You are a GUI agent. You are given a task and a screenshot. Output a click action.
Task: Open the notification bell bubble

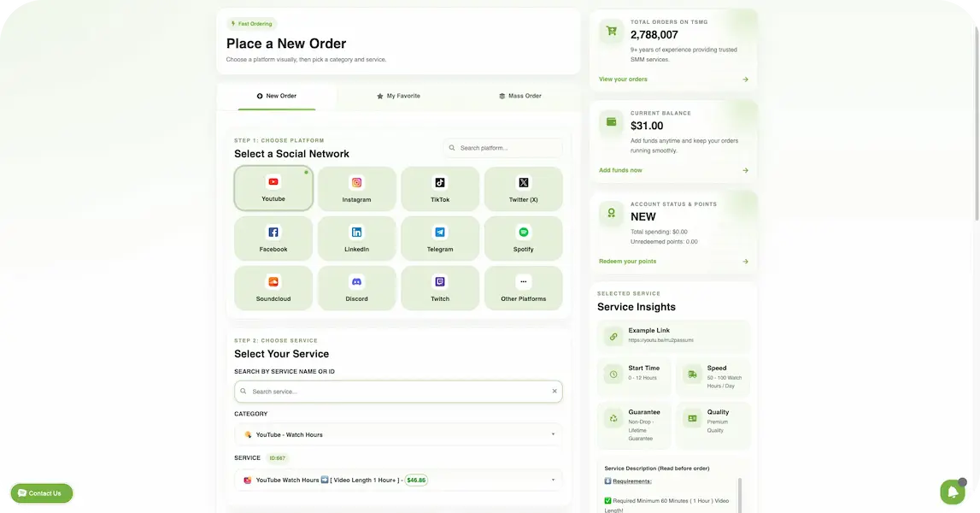953,492
